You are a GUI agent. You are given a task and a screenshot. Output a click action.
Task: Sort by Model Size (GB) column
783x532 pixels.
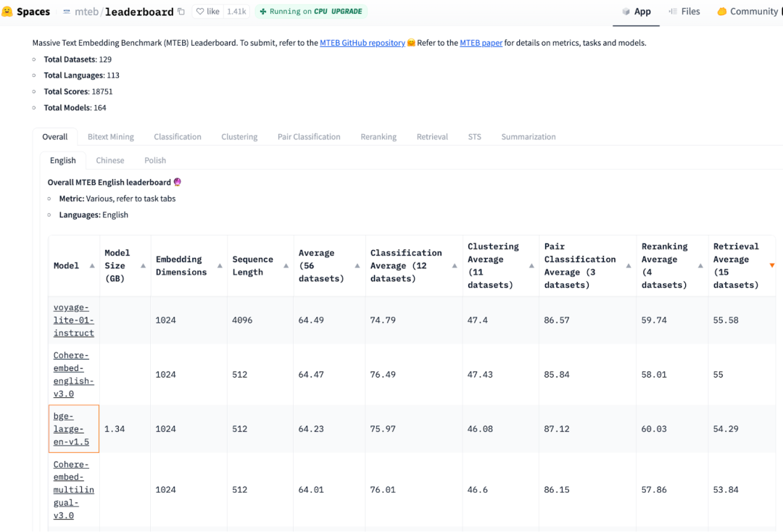click(x=143, y=266)
